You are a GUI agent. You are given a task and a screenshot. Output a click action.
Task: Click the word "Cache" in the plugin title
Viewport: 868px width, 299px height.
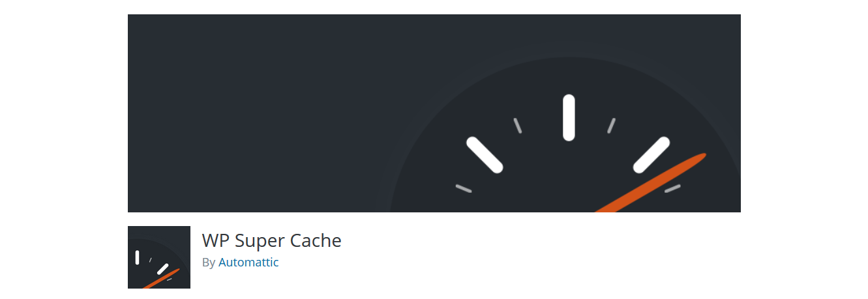click(316, 240)
